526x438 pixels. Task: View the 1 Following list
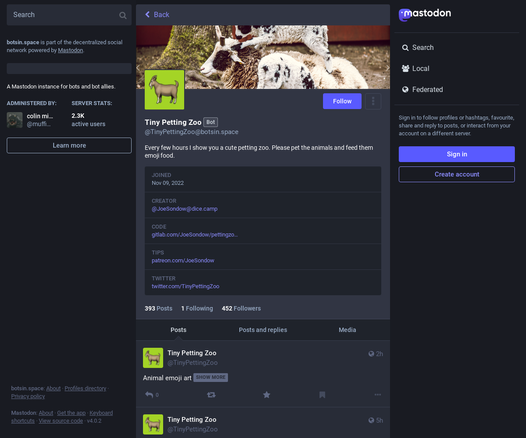[x=197, y=308]
